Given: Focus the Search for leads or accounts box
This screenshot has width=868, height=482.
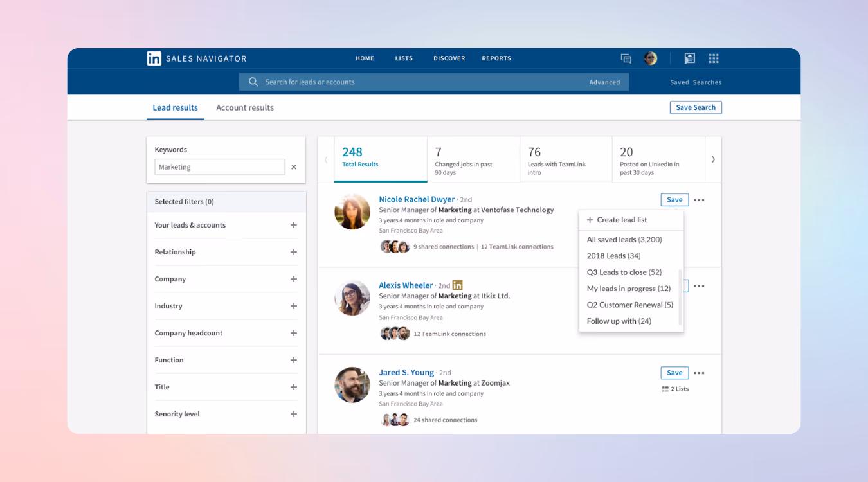Looking at the screenshot, I should 434,82.
